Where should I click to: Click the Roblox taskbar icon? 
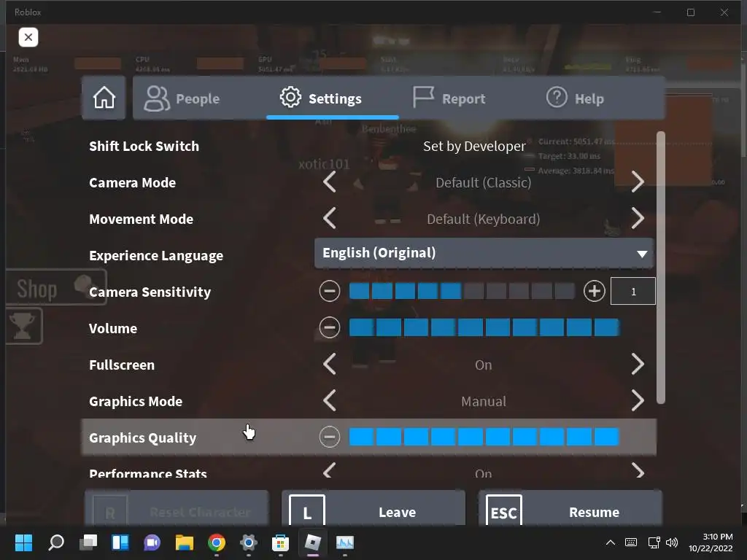click(x=313, y=542)
